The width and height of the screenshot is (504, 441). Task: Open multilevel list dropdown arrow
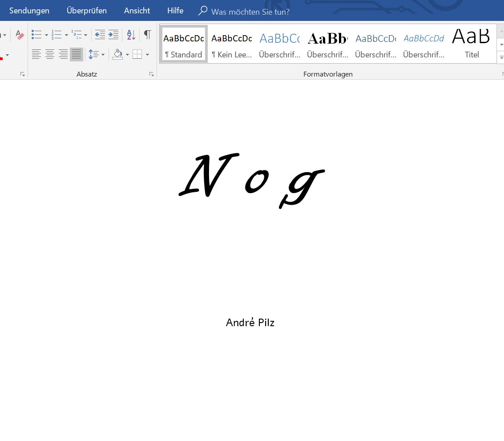(85, 35)
